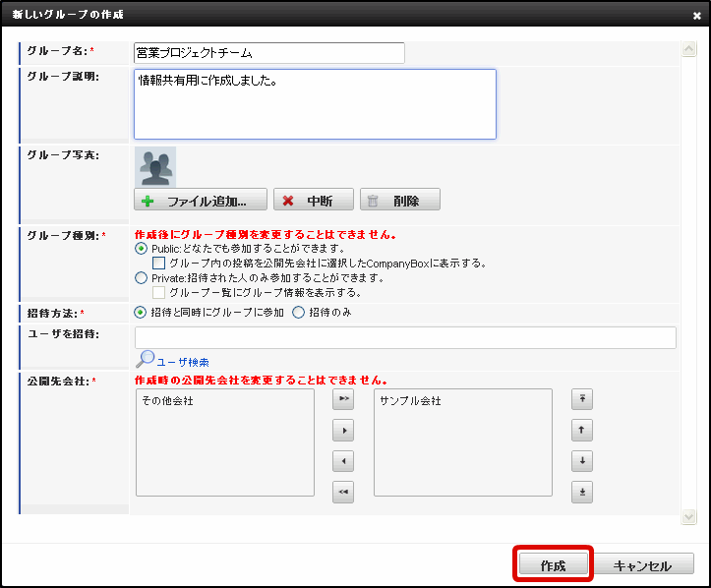Screen dimensions: 711x588
Task: Click the move-all-right double arrow button
Action: [343, 399]
